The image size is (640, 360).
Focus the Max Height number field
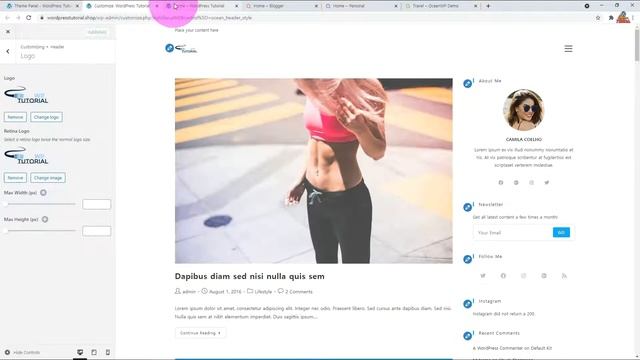96,231
